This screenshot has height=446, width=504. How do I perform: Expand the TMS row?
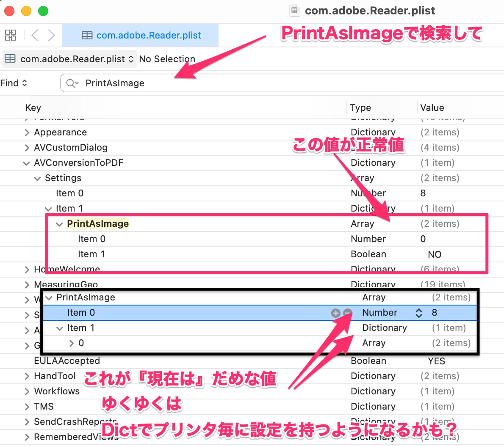pos(27,407)
